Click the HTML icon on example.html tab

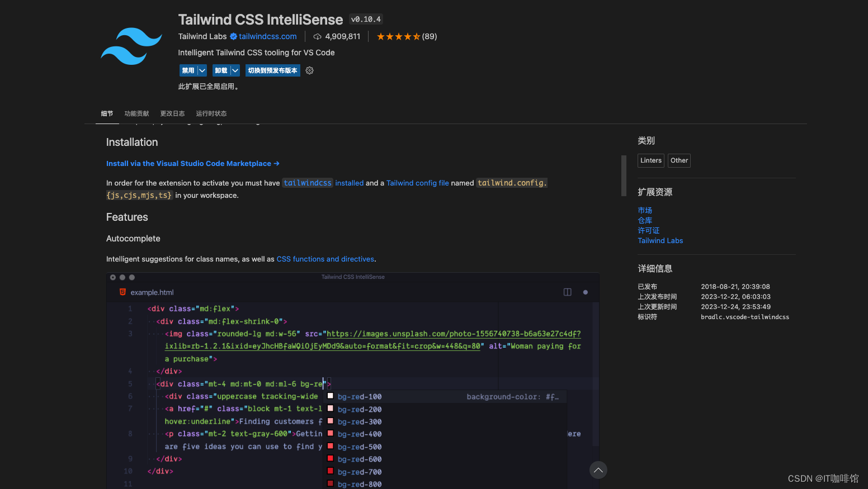coord(122,292)
